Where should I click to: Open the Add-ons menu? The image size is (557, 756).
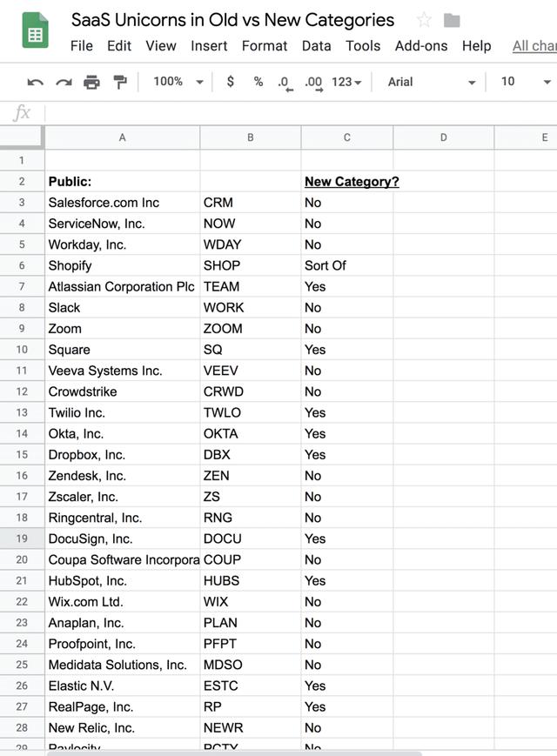421,46
